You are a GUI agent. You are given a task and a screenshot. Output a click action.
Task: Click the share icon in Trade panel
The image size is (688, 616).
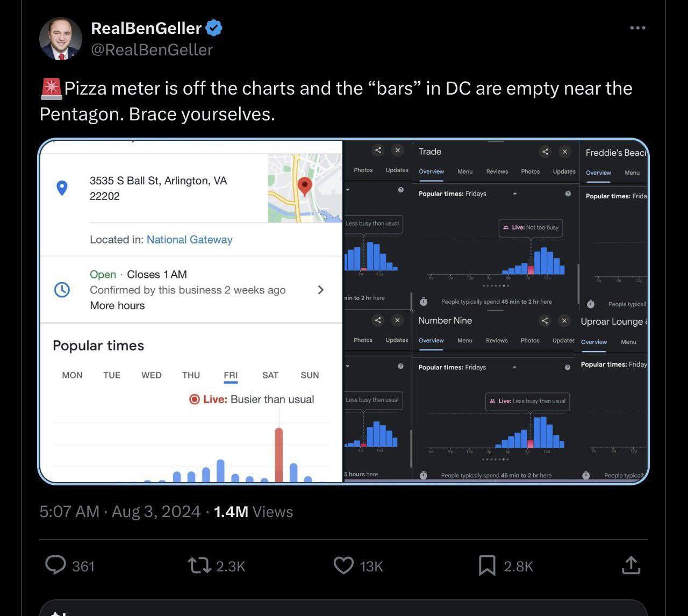tap(545, 152)
